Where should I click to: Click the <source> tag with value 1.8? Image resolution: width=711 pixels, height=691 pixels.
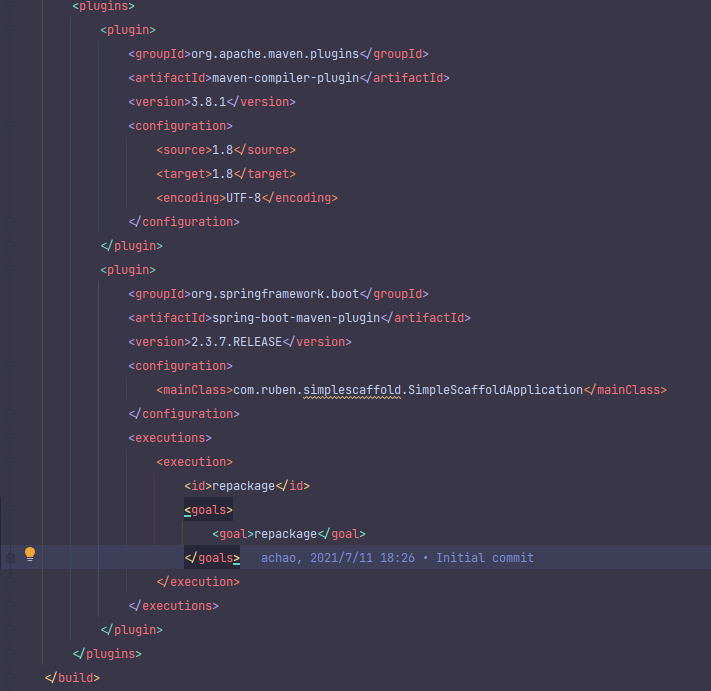point(184,150)
